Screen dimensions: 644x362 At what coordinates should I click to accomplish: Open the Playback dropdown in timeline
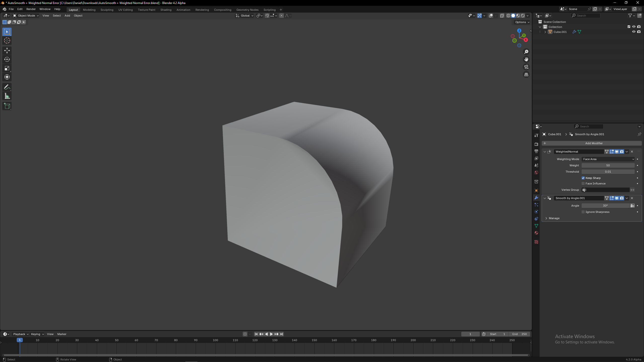(21, 334)
